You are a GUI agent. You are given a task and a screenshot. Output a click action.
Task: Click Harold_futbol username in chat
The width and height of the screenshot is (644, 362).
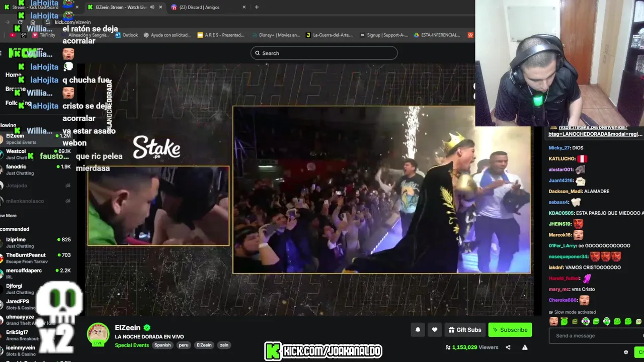point(564,279)
